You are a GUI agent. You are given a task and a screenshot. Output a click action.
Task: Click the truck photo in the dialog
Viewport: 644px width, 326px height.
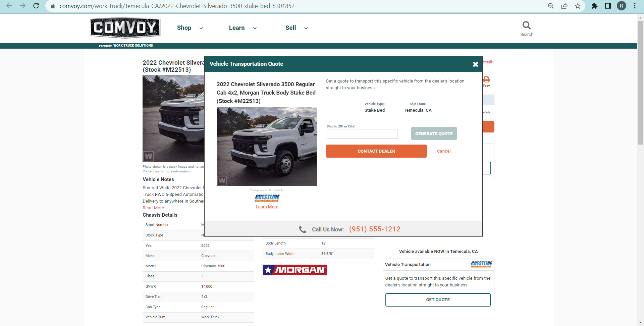[267, 147]
